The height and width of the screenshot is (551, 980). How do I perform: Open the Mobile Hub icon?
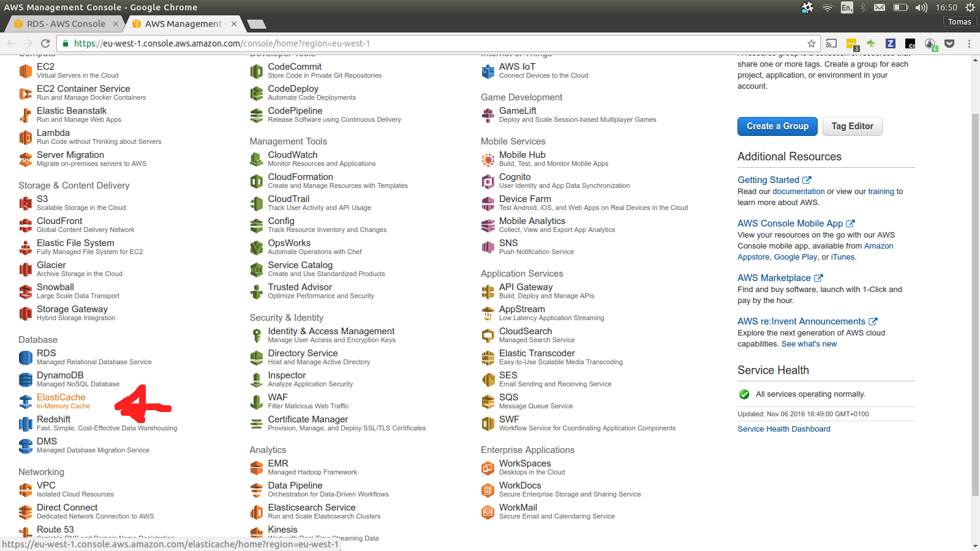pos(488,159)
